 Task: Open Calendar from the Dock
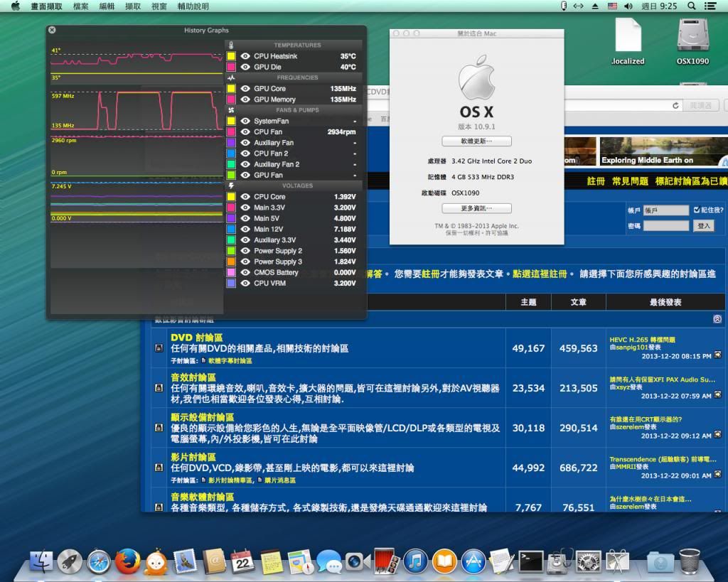pyautogui.click(x=242, y=561)
